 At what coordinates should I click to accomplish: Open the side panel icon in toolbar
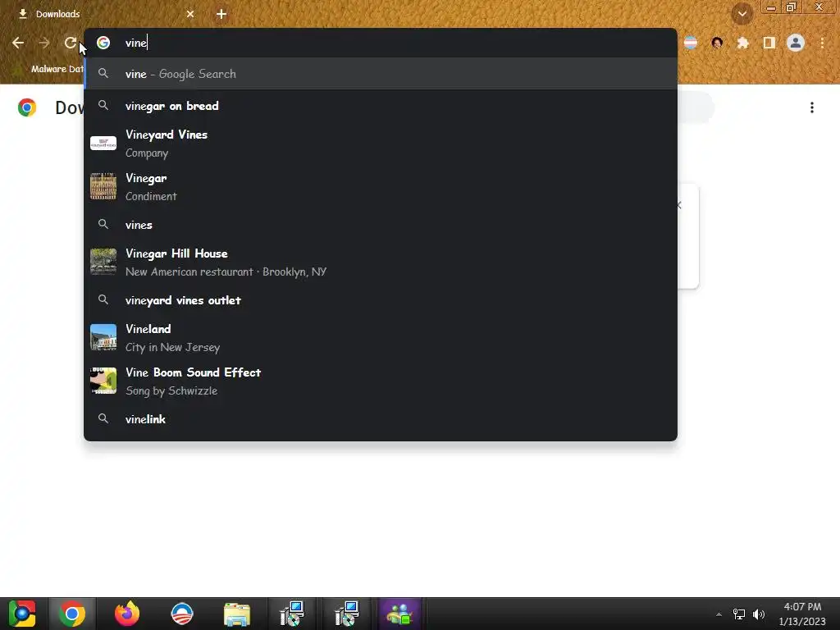(769, 43)
